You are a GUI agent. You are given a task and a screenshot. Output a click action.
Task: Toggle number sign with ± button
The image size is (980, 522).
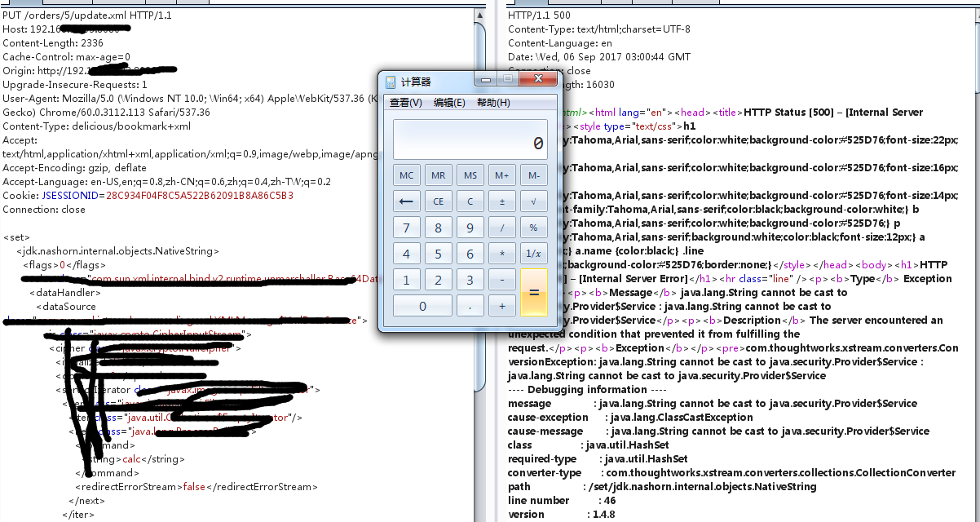(502, 201)
